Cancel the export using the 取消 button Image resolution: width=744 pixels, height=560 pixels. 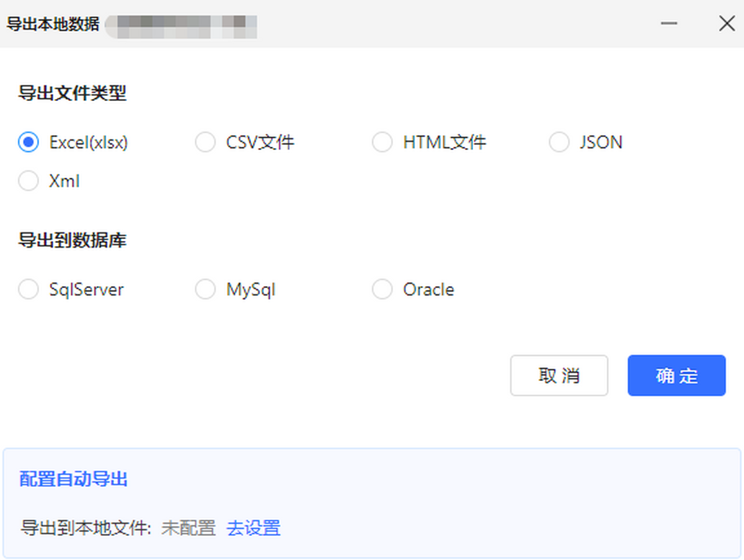(559, 375)
